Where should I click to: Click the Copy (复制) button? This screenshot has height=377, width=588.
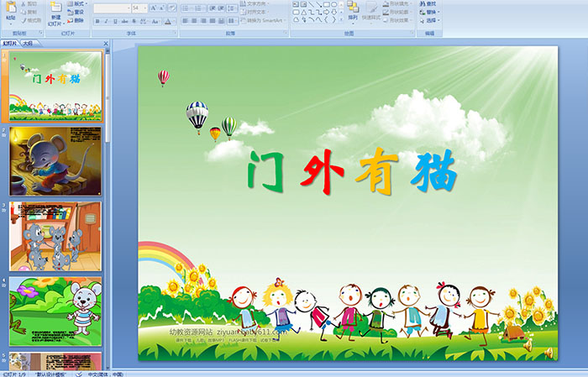[29, 12]
